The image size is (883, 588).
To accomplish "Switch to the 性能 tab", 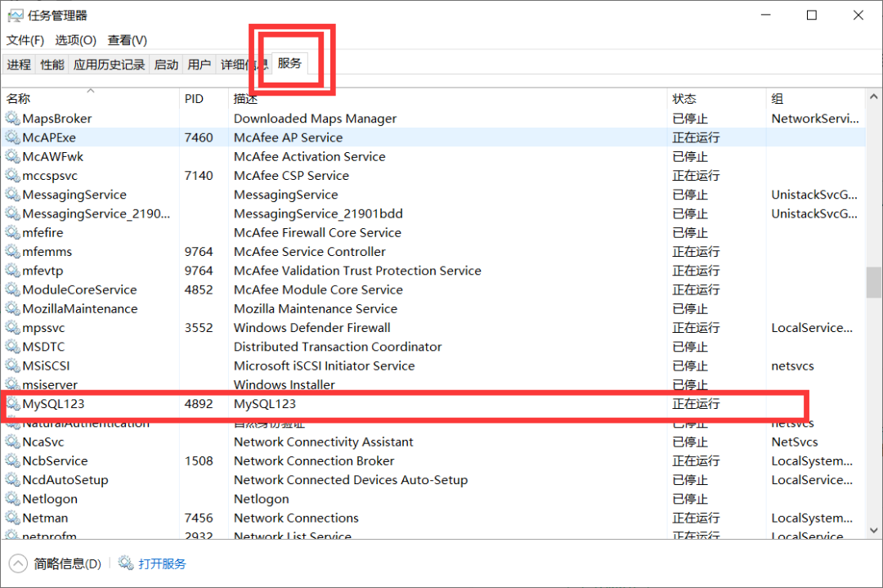I will point(52,65).
